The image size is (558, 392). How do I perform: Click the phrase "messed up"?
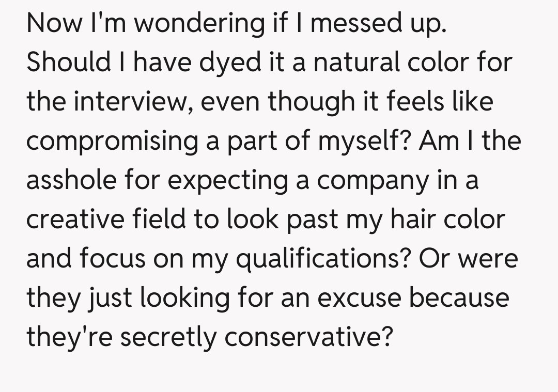[x=378, y=24]
